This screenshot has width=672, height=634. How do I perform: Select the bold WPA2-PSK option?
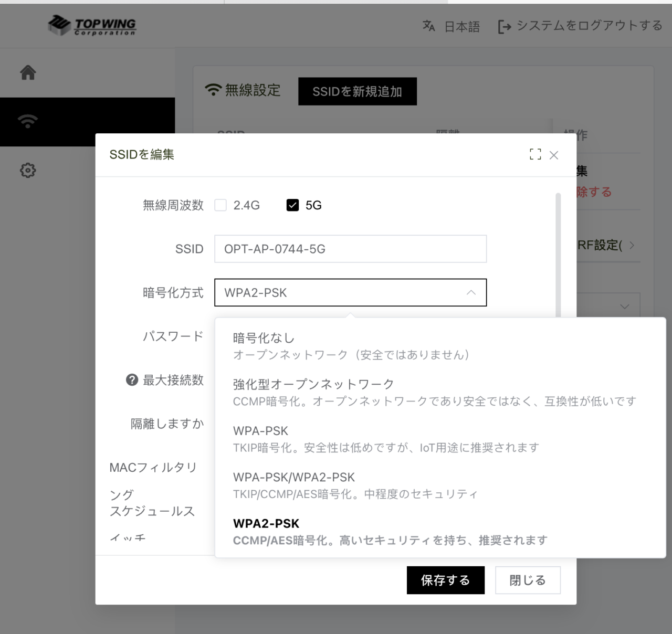pos(440,531)
